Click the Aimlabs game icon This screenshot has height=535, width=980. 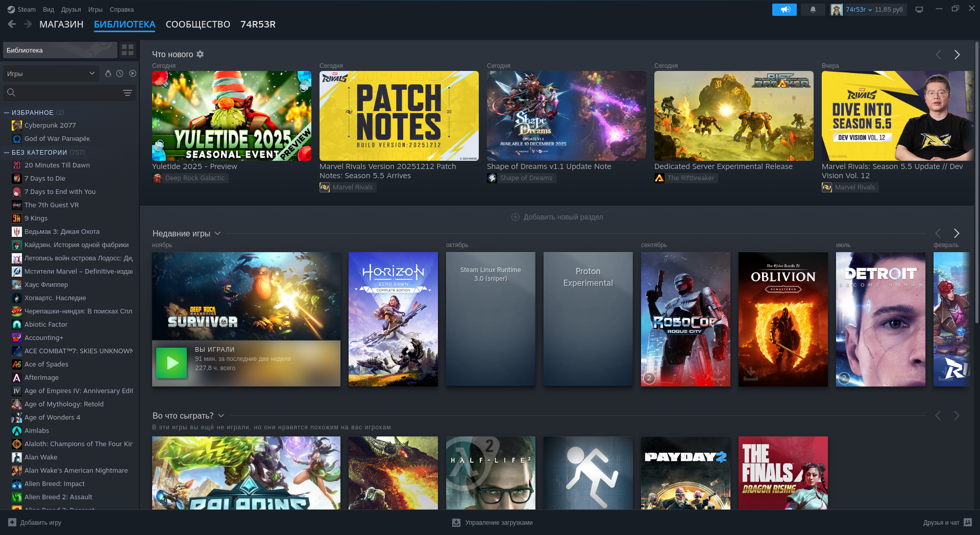17,431
